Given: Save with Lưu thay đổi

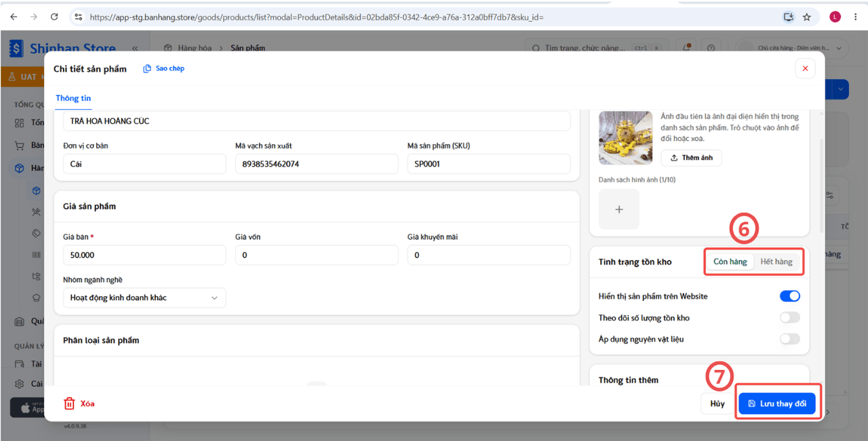Looking at the screenshot, I should pyautogui.click(x=777, y=404).
